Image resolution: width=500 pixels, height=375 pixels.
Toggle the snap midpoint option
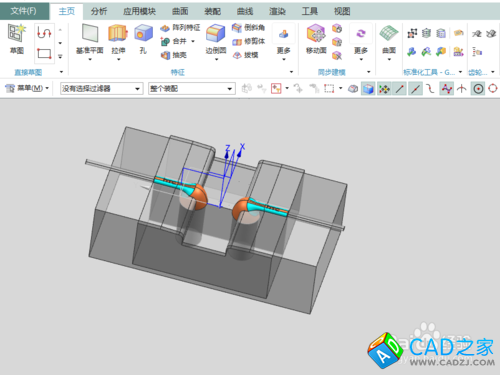pyautogui.click(x=415, y=89)
